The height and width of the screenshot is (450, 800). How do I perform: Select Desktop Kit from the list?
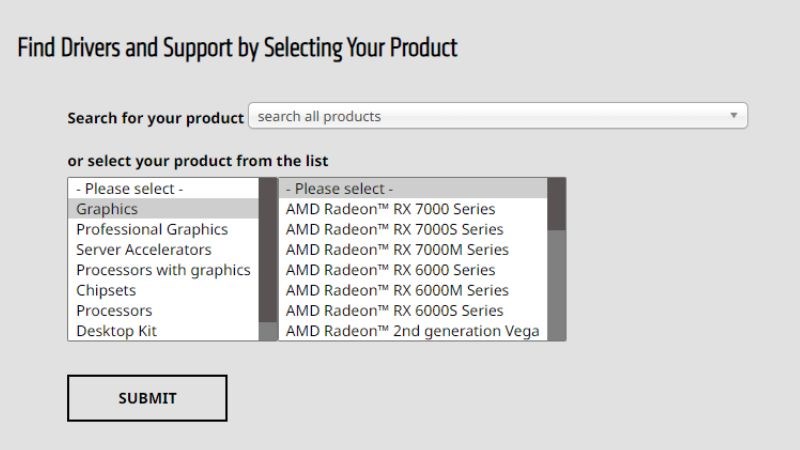coord(117,330)
